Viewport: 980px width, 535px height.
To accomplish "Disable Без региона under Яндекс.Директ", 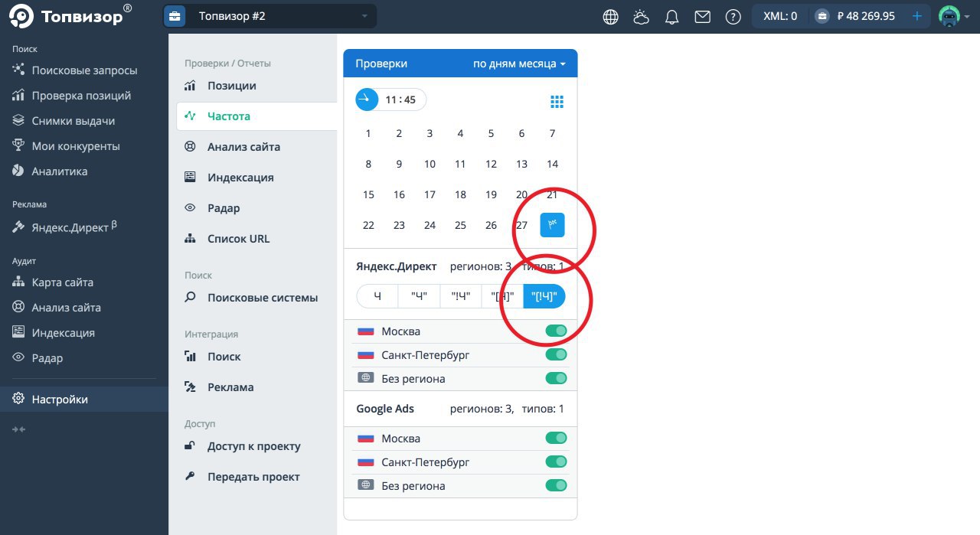I will pyautogui.click(x=556, y=377).
